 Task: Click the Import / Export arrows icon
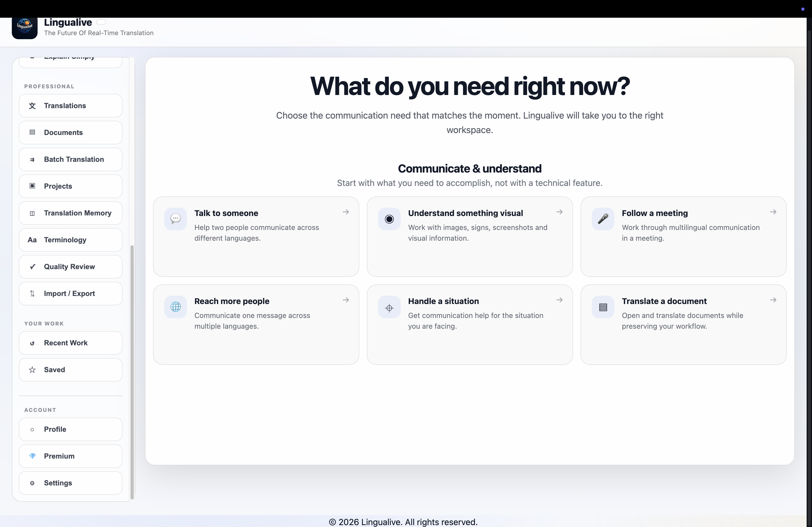tap(32, 294)
